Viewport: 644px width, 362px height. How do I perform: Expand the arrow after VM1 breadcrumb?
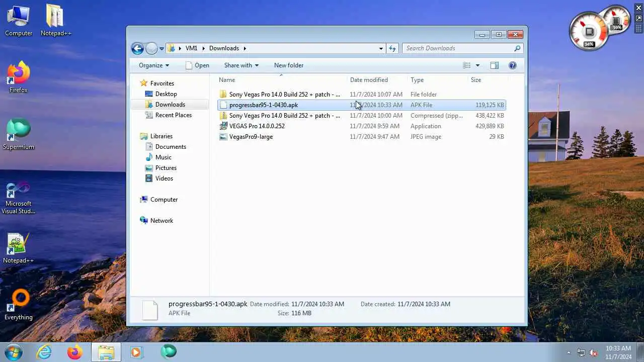[x=204, y=48]
